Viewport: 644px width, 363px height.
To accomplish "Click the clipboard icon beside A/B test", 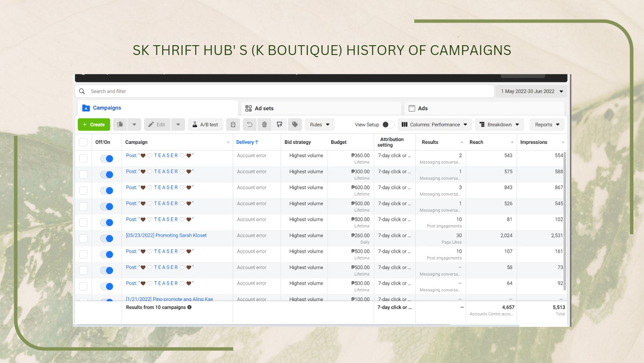I will click(233, 125).
